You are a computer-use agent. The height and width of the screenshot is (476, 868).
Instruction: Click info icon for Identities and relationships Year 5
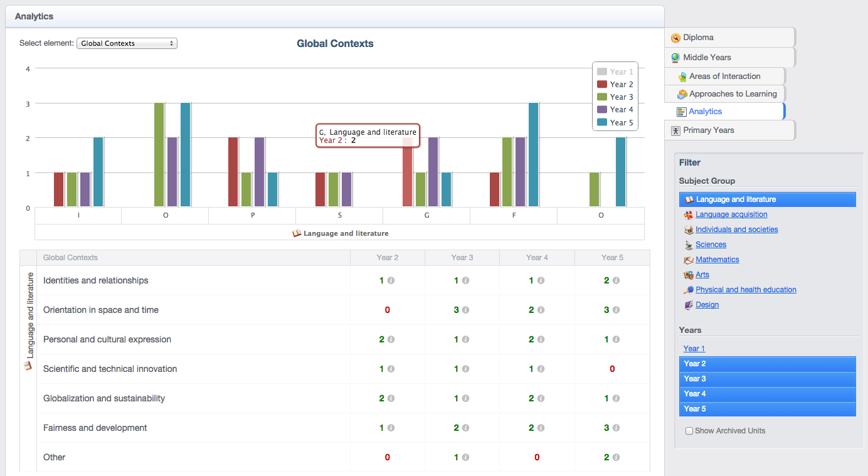click(x=616, y=280)
